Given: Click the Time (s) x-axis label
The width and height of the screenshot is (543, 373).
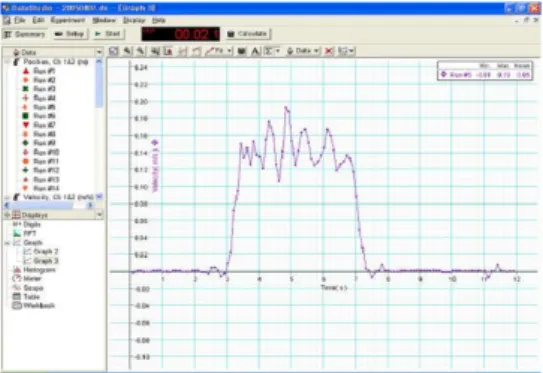Looking at the screenshot, I should point(333,288).
